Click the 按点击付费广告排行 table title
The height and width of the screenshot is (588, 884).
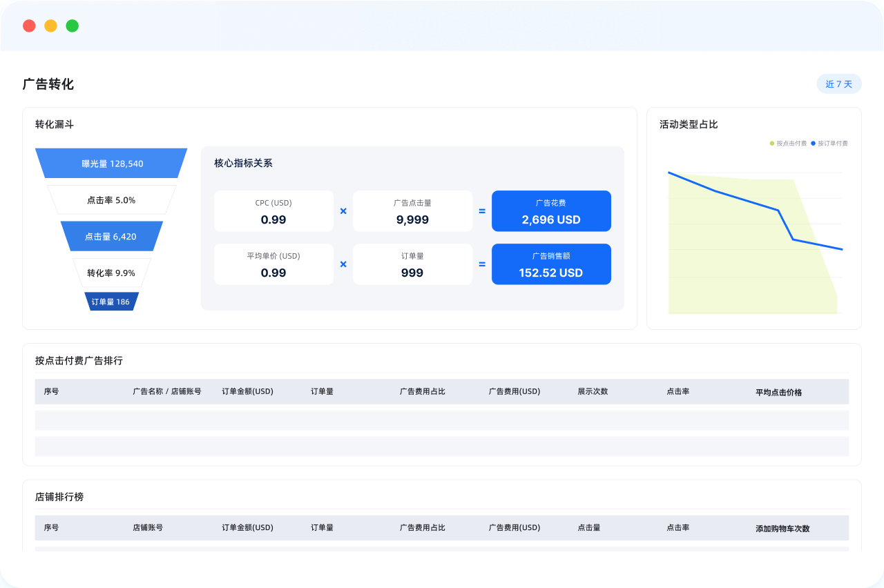click(79, 361)
